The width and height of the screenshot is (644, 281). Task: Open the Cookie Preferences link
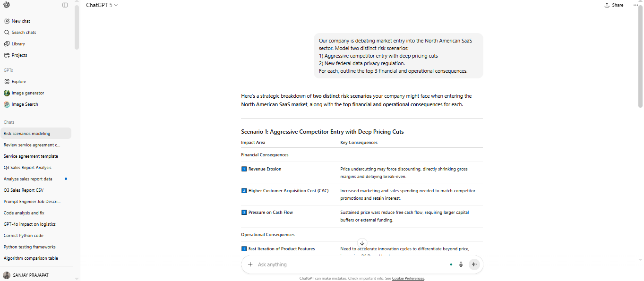pos(408,279)
